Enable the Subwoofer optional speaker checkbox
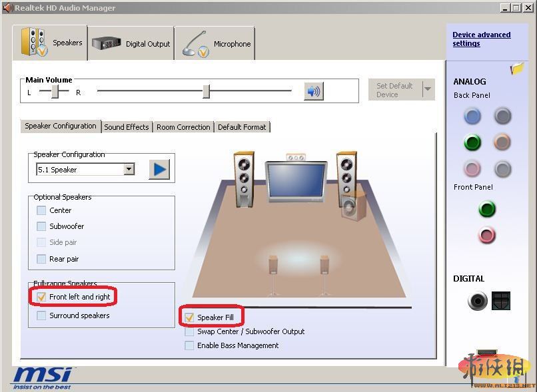 (x=41, y=226)
